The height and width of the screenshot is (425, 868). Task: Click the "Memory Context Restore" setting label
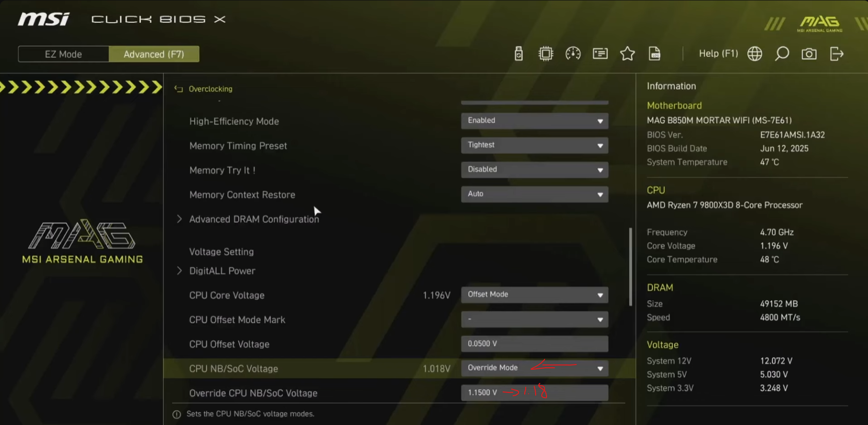(x=242, y=195)
